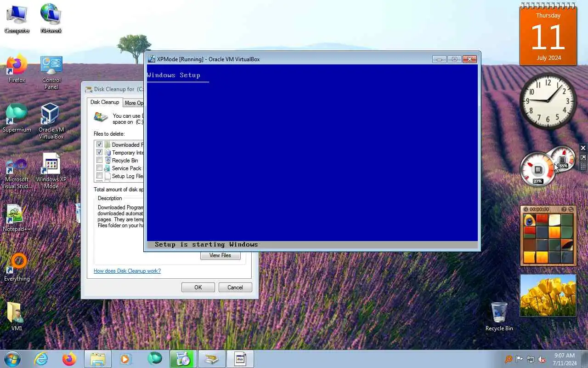The width and height of the screenshot is (588, 368).
Task: Minimize the XPMode VirtualBox window
Action: pyautogui.click(x=439, y=59)
